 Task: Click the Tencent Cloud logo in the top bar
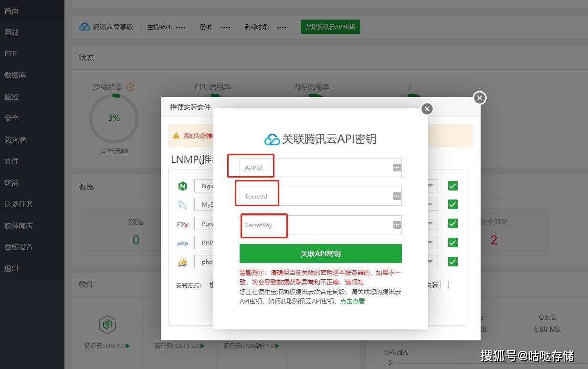point(84,27)
